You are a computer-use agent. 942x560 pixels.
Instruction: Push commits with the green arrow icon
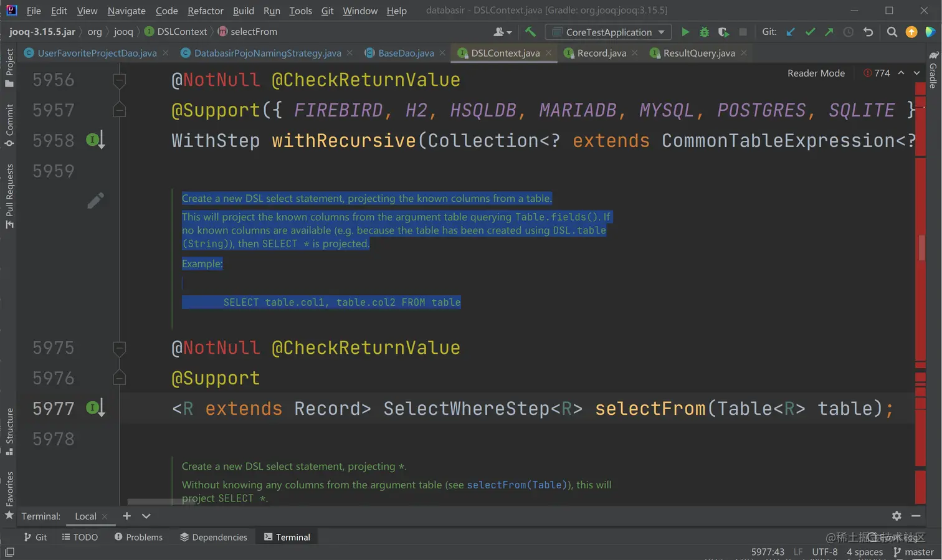click(x=829, y=32)
